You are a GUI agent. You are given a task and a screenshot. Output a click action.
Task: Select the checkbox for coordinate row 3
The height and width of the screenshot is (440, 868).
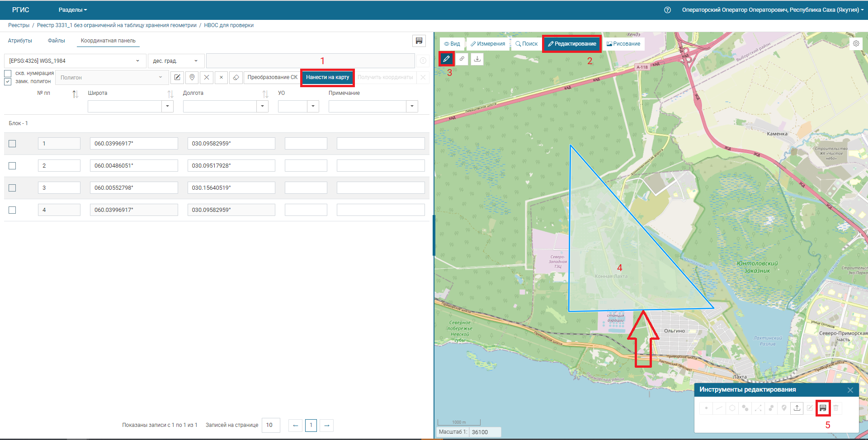point(12,188)
